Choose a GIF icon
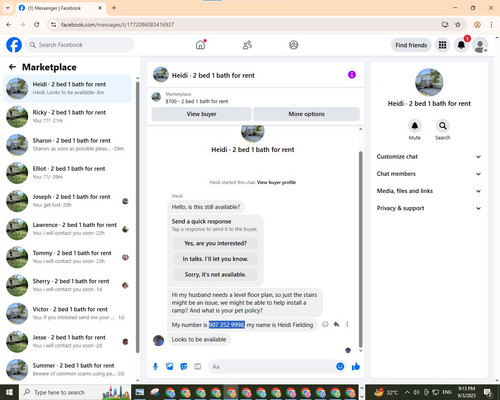Screen dimensions: 500x400 click(x=198, y=367)
